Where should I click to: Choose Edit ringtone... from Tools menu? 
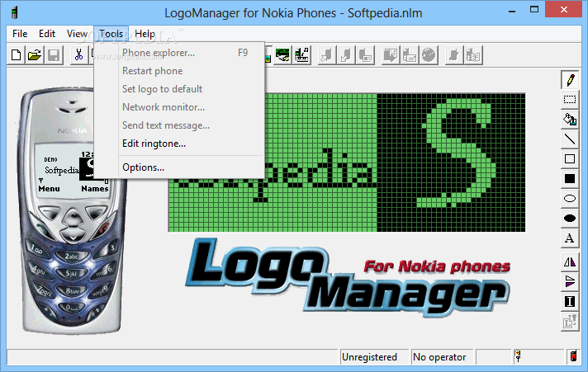179,144
